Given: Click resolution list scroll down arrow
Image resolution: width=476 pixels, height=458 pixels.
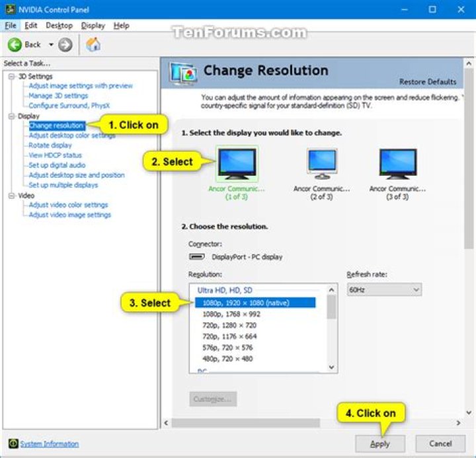Looking at the screenshot, I should pos(331,367).
